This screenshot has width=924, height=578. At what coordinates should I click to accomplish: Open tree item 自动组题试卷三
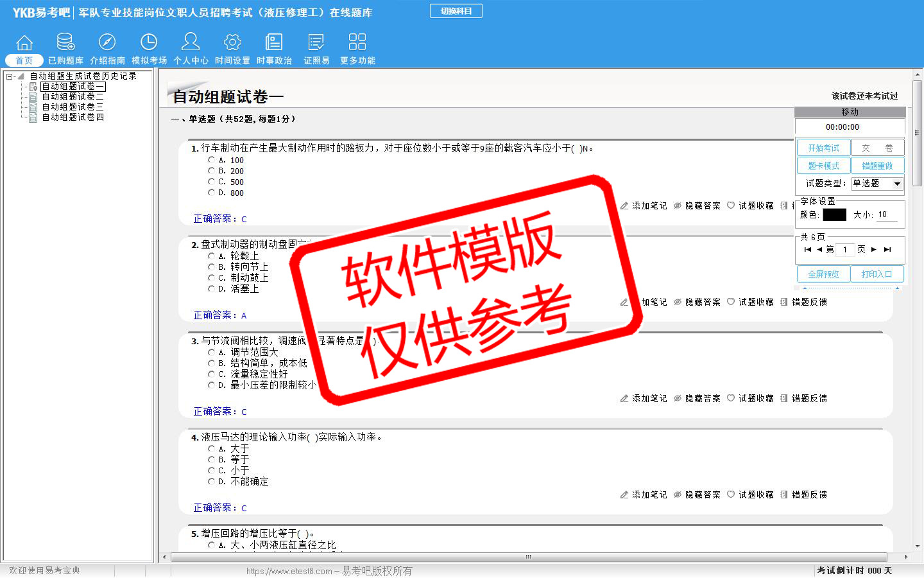tap(73, 107)
